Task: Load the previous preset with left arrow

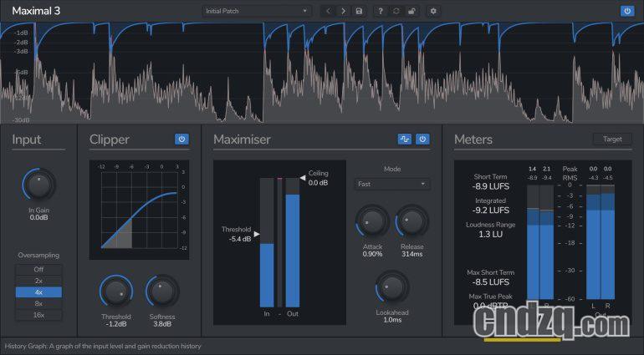Action: (327, 11)
